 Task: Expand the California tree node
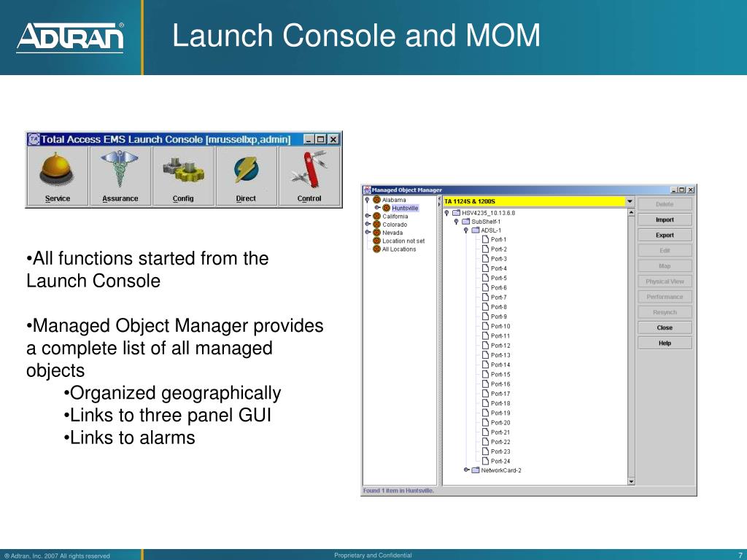coord(368,216)
